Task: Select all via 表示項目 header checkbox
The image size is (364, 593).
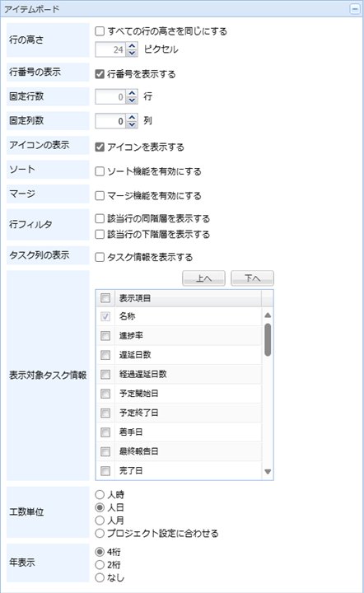Action: pyautogui.click(x=105, y=298)
